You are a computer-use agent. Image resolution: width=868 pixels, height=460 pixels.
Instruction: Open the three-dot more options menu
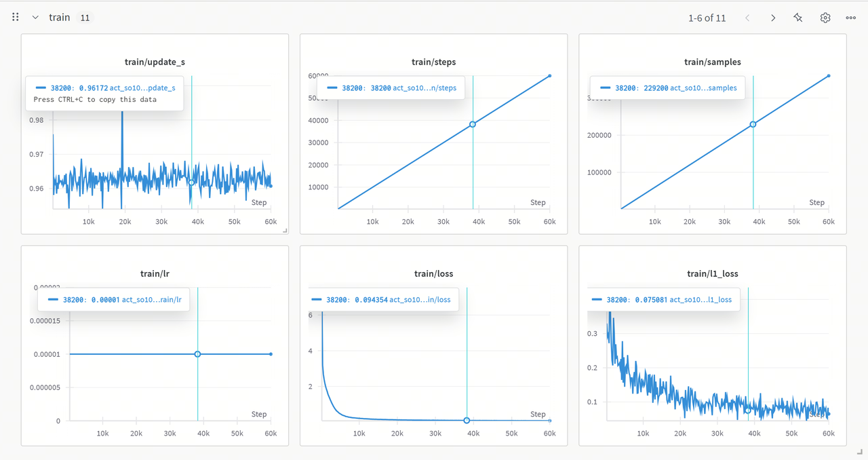(x=851, y=18)
